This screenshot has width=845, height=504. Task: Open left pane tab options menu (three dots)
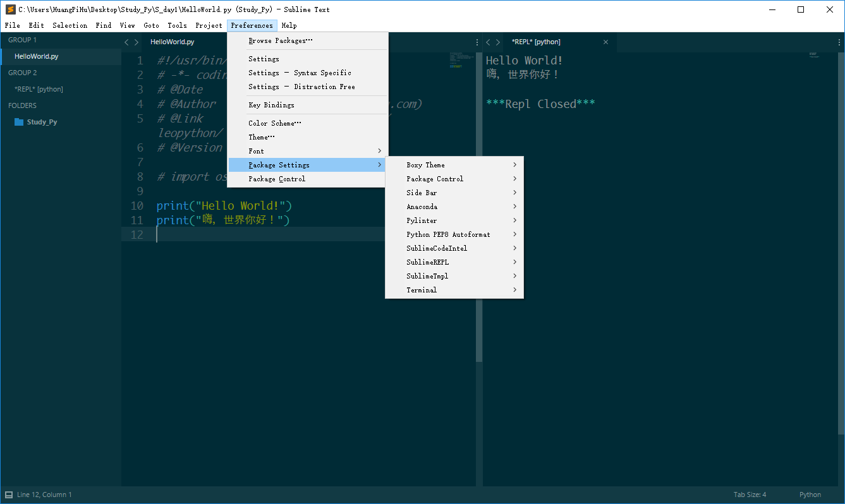click(x=477, y=42)
